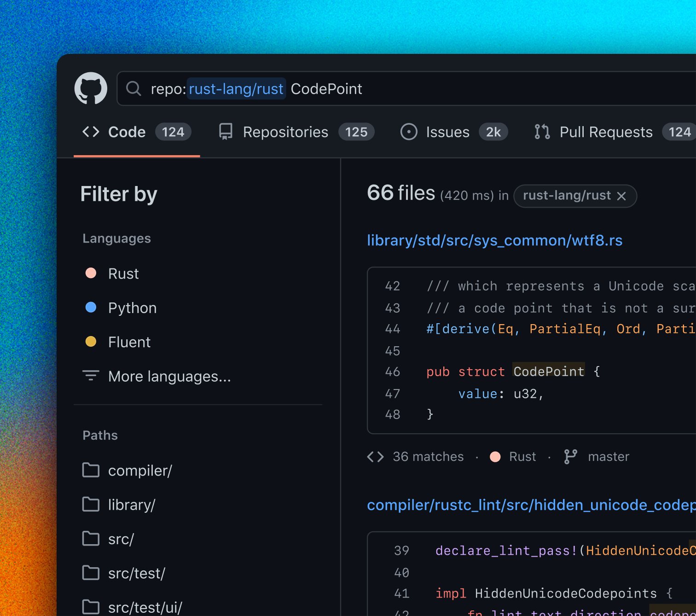Click the Issues circle-dot icon
Screen dimensions: 696x616
pos(409,132)
